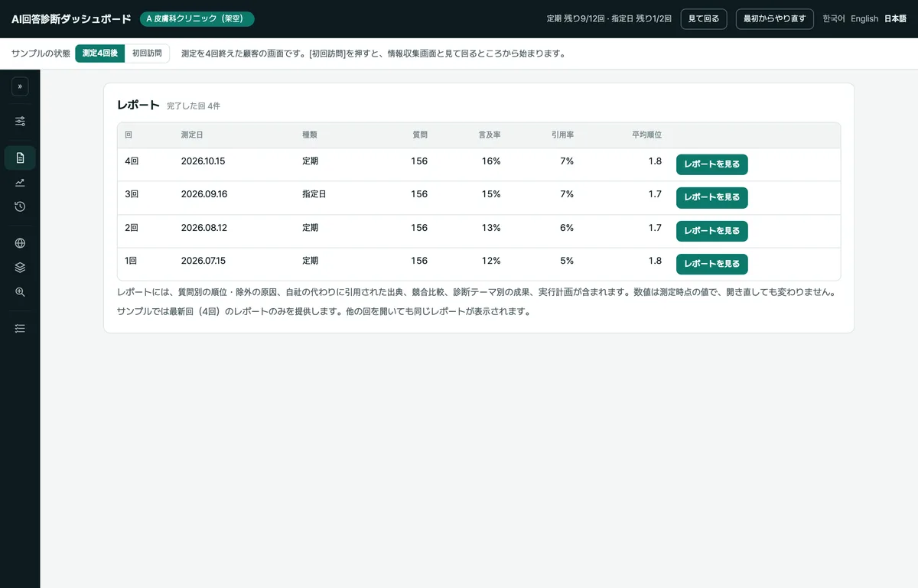View report for 2回 row
918x588 pixels.
pos(712,231)
